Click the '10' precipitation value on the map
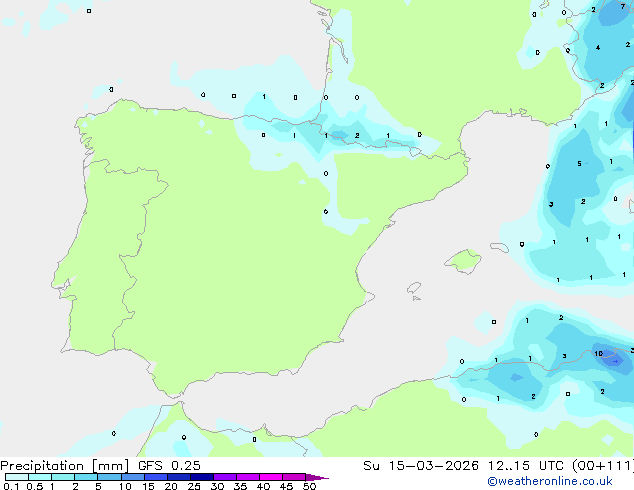Viewport: 634px width, 490px height. tap(598, 353)
